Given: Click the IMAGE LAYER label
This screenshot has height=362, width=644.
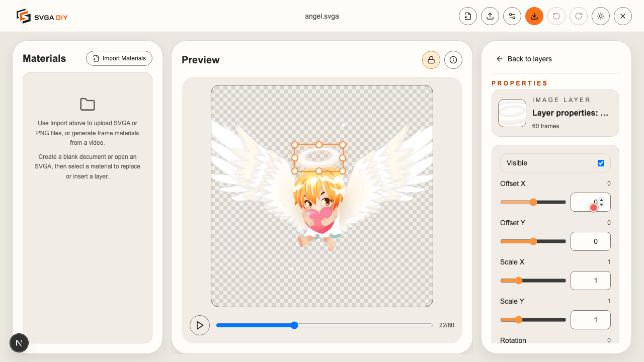Looking at the screenshot, I should click(x=561, y=100).
